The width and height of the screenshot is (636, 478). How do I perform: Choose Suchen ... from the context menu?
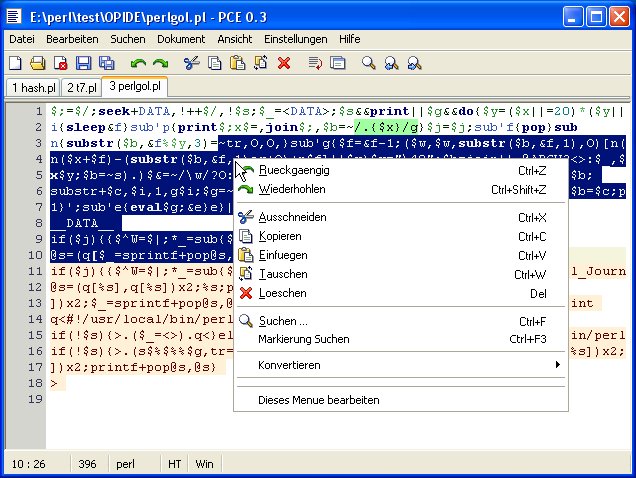[x=401, y=321]
